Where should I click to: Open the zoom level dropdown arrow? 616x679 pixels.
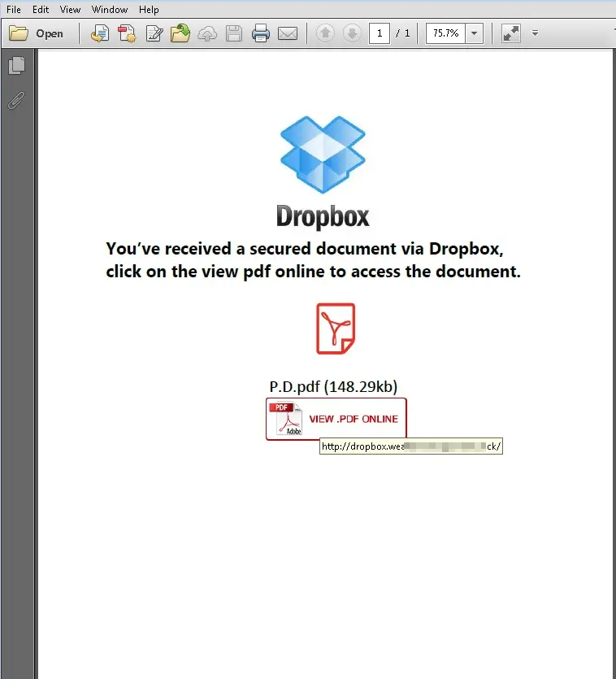[474, 33]
